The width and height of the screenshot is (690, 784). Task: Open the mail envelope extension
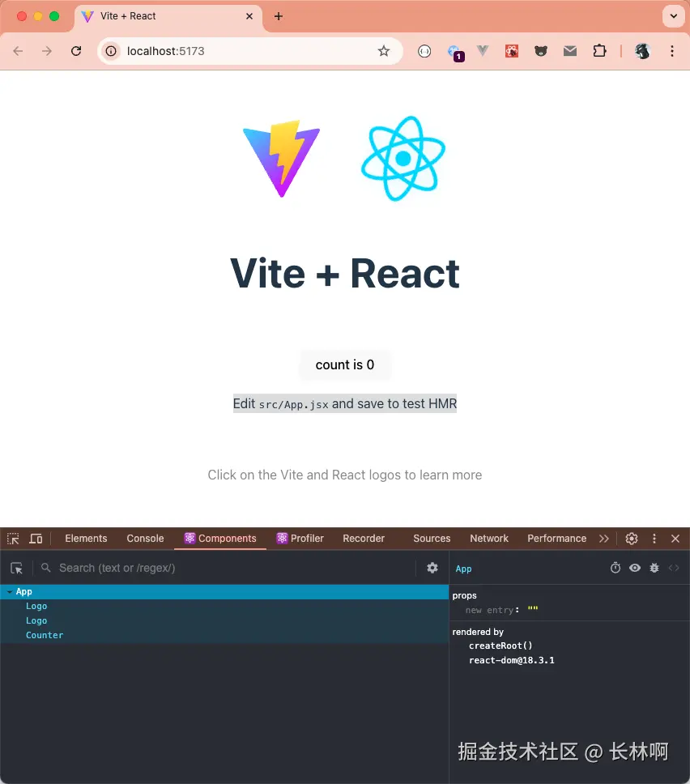tap(570, 51)
